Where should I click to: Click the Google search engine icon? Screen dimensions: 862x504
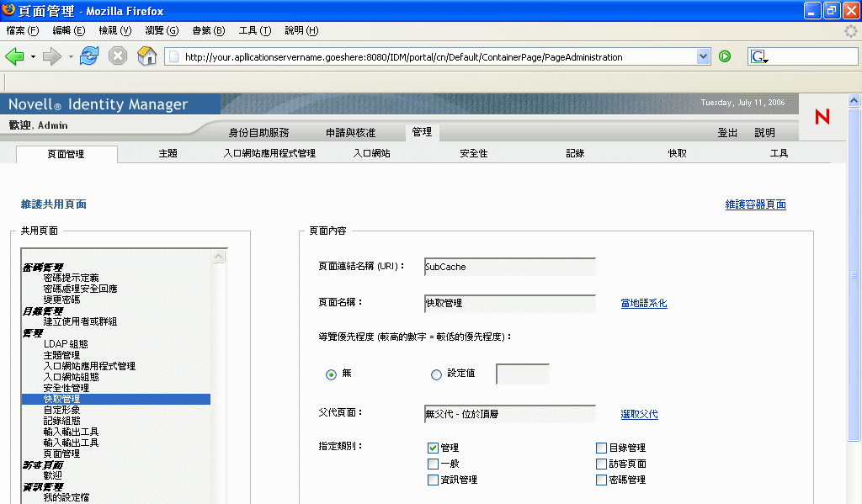(x=758, y=56)
